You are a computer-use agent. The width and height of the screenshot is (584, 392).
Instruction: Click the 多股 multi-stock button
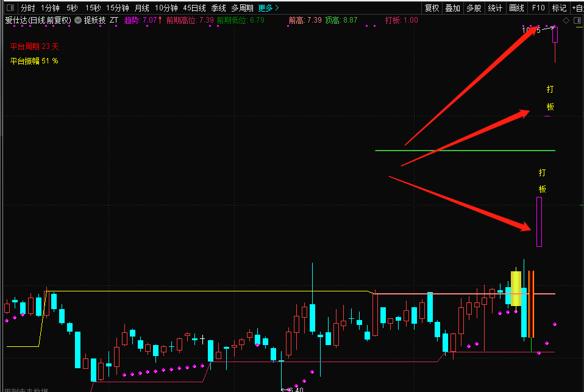point(474,8)
